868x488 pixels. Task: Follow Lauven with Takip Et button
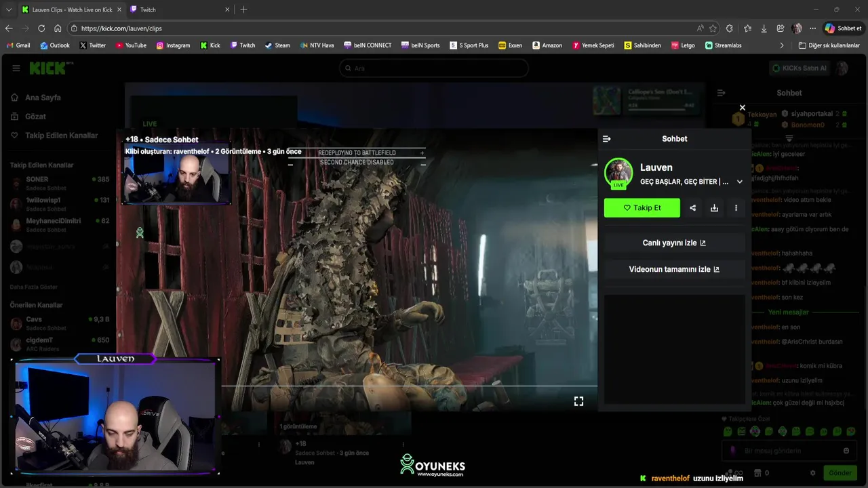click(642, 208)
